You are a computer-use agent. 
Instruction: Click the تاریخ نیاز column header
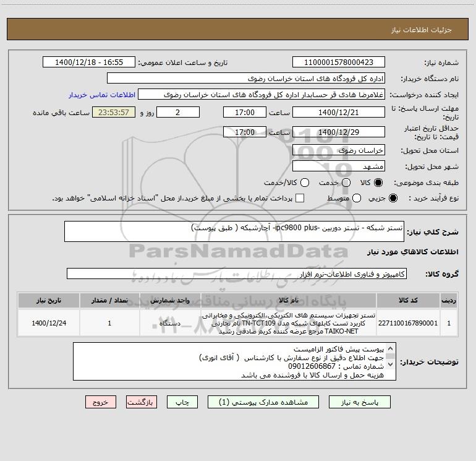tap(49, 301)
